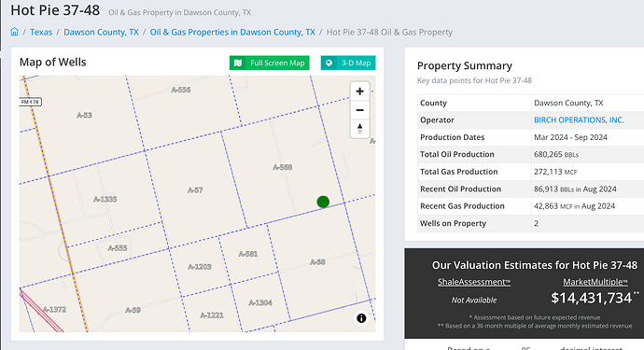Click the A-568 abstract label on map
644x350 pixels.
(283, 167)
